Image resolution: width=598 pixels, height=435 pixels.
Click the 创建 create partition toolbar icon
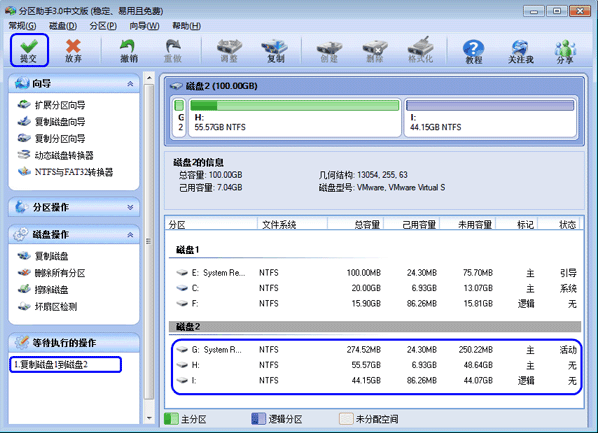tap(329, 50)
